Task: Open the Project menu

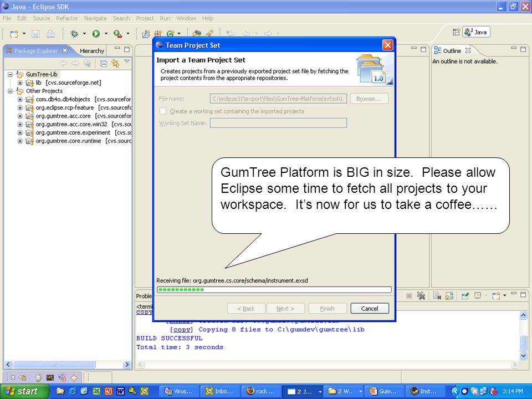Action: pyautogui.click(x=145, y=18)
